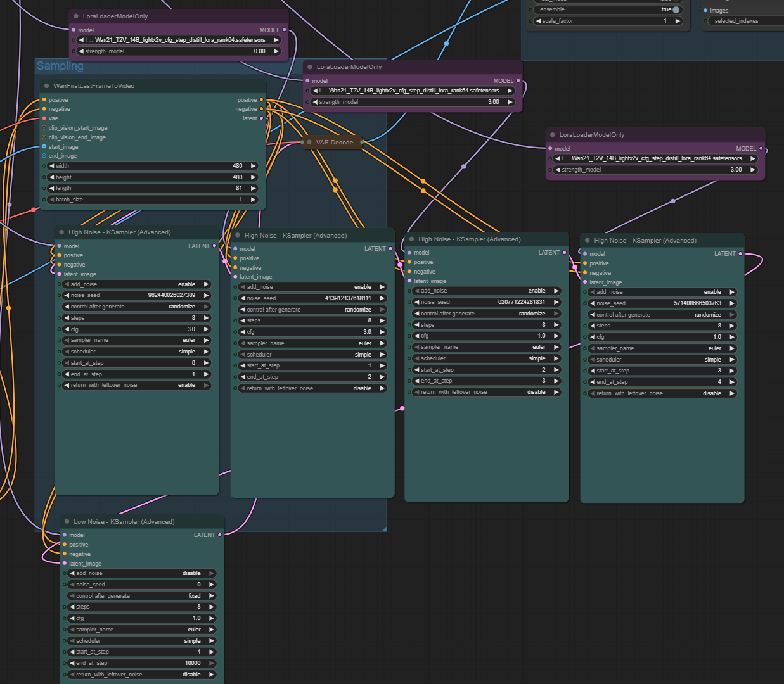Open the 'control after generate' fixed dropdown
The image size is (784, 684).
141,596
